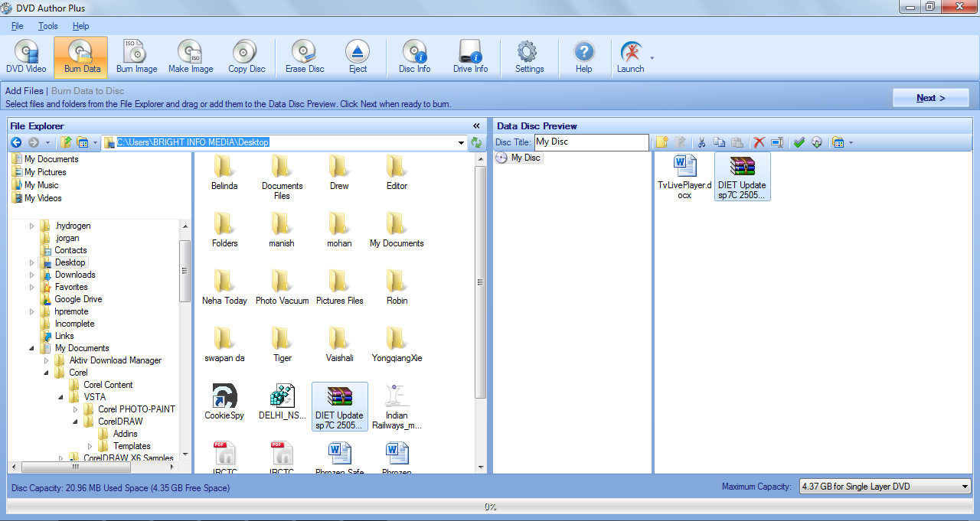
Task: Expand the Downloads tree node
Action: pos(32,275)
